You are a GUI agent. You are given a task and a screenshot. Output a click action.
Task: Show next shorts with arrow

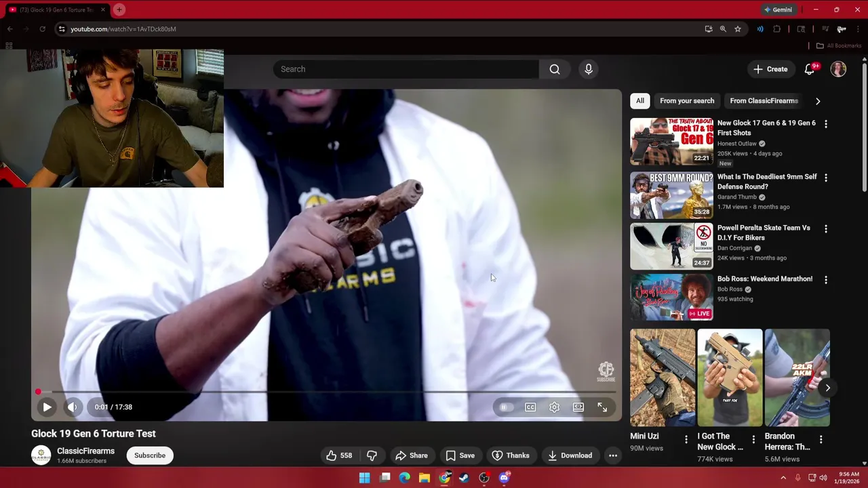click(827, 388)
